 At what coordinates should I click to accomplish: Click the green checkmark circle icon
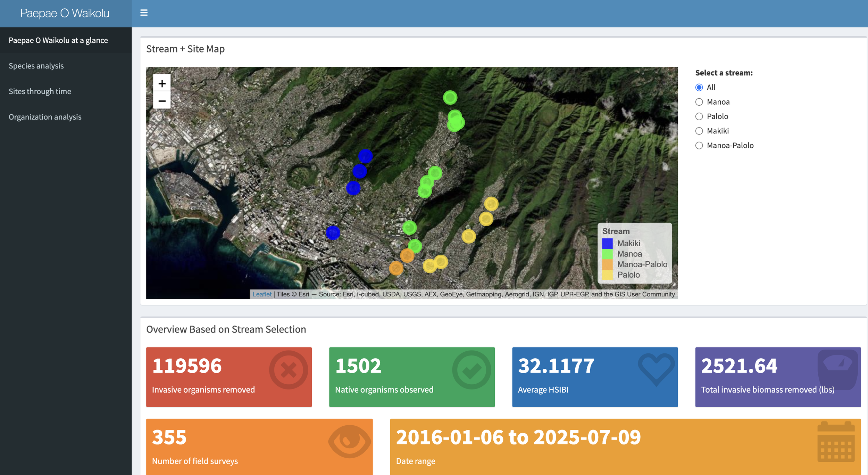point(471,370)
